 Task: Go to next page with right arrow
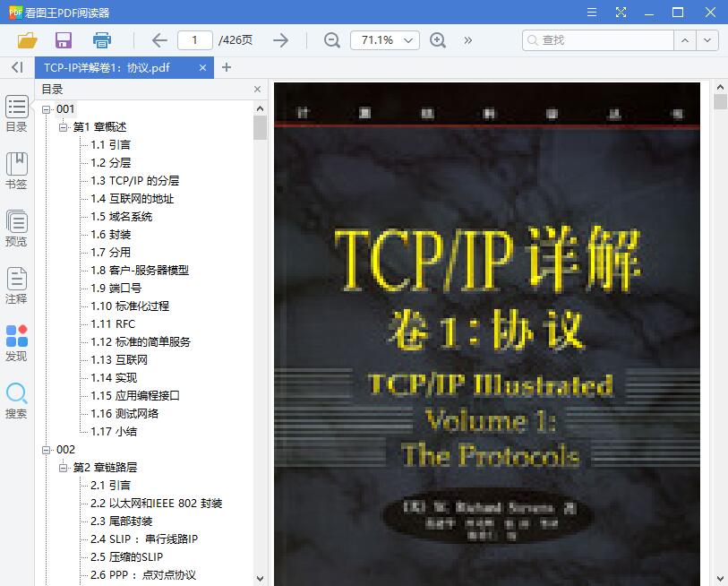280,40
